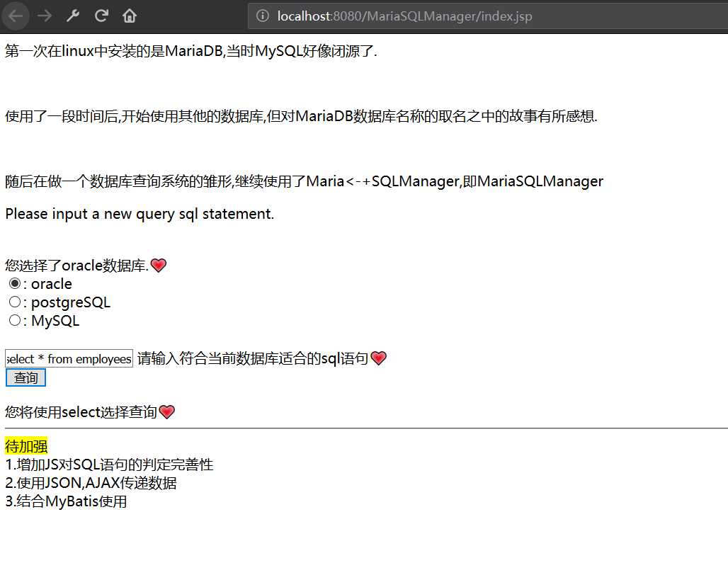This screenshot has width=728, height=575.
Task: Click the heart icon after 请输入符合当前数据库适合的sql语句
Action: pos(378,358)
